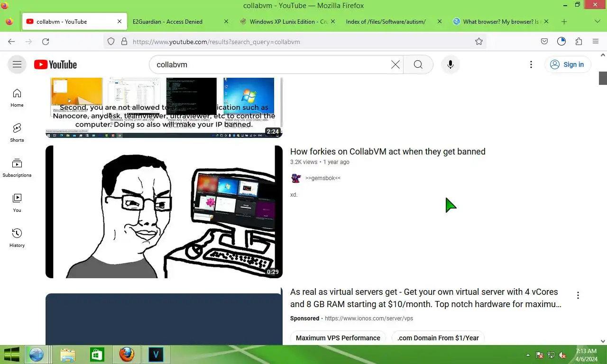Click the Firefox forward arrow
607x364 pixels.
[28, 42]
